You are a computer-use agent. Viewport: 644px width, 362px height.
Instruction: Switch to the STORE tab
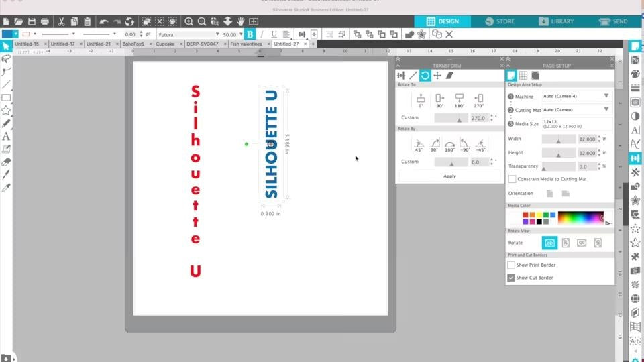tap(499, 21)
